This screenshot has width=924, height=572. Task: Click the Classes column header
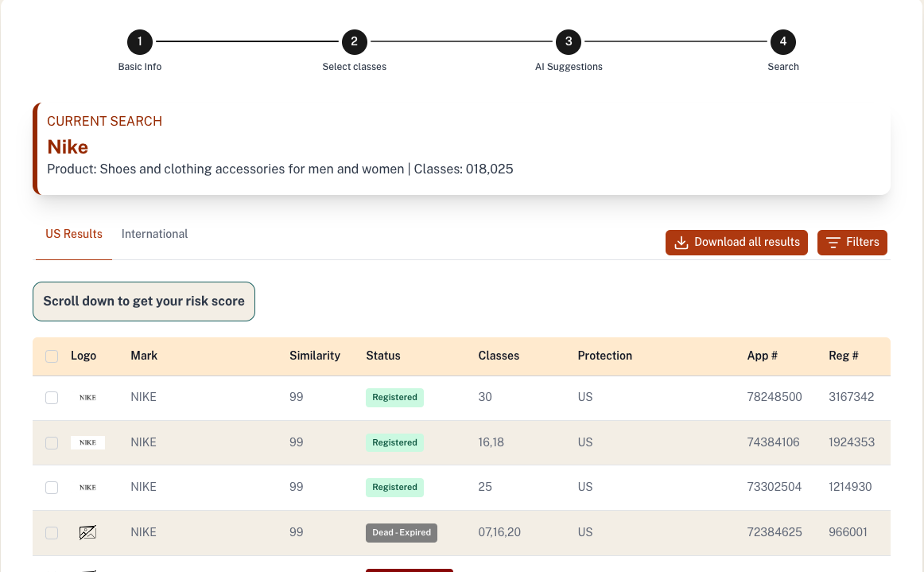[x=499, y=356]
